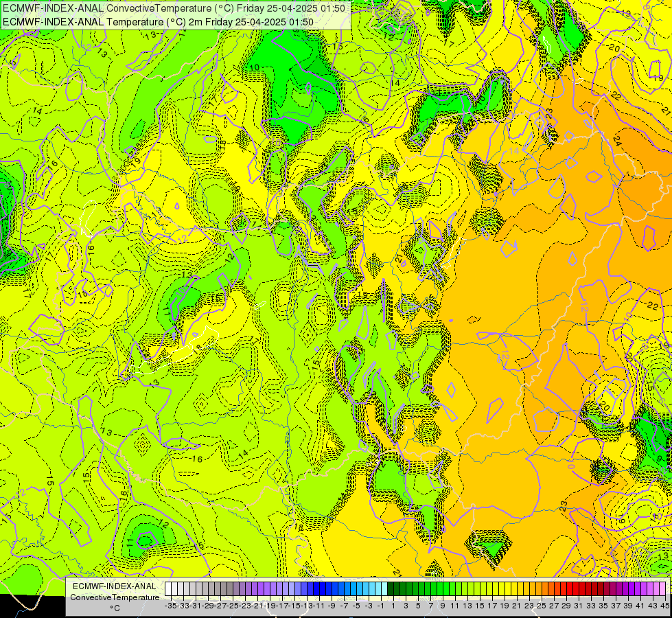The image size is (672, 618).
Task: Select the orange swatch above legend label 25
Action: [x=538, y=589]
